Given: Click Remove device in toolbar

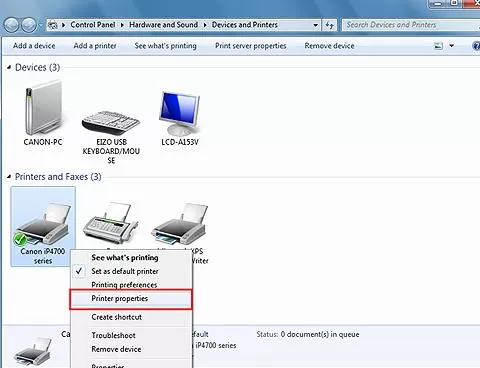Looking at the screenshot, I should 329,46.
